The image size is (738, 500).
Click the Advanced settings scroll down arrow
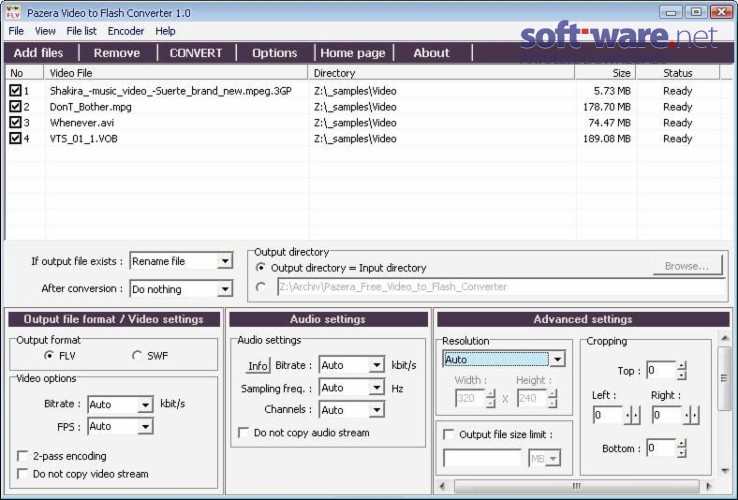[x=724, y=470]
